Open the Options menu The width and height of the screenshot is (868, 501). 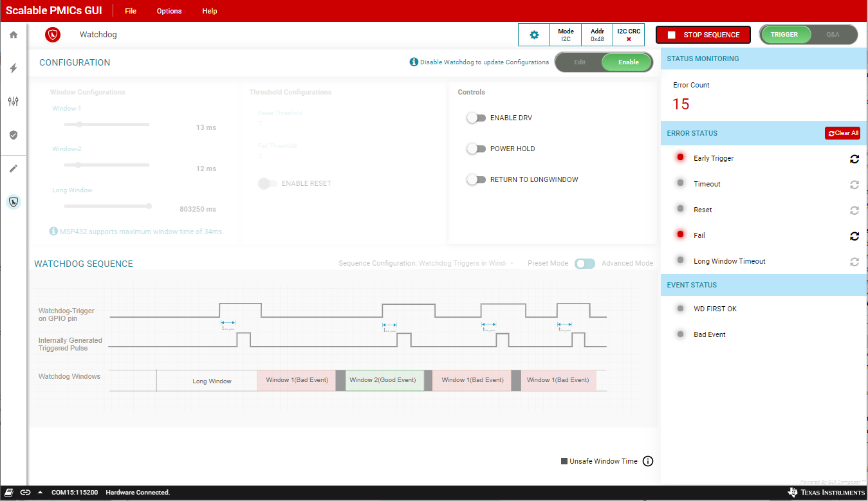(169, 11)
